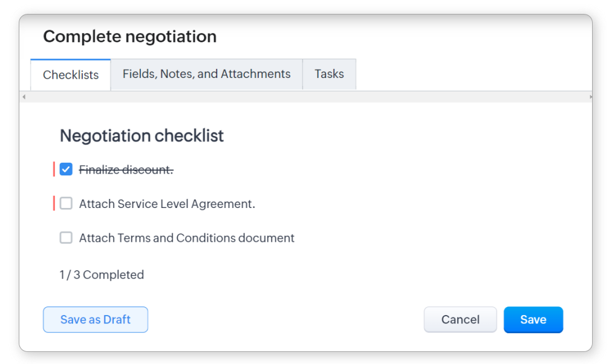This screenshot has height=364, width=609.
Task: Switch to the Checklists tab
Action: click(x=71, y=75)
